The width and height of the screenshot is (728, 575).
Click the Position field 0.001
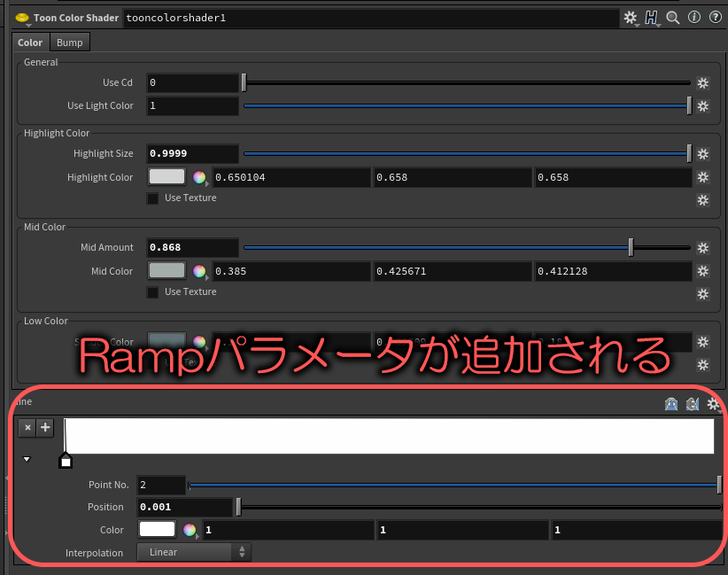pos(184,507)
